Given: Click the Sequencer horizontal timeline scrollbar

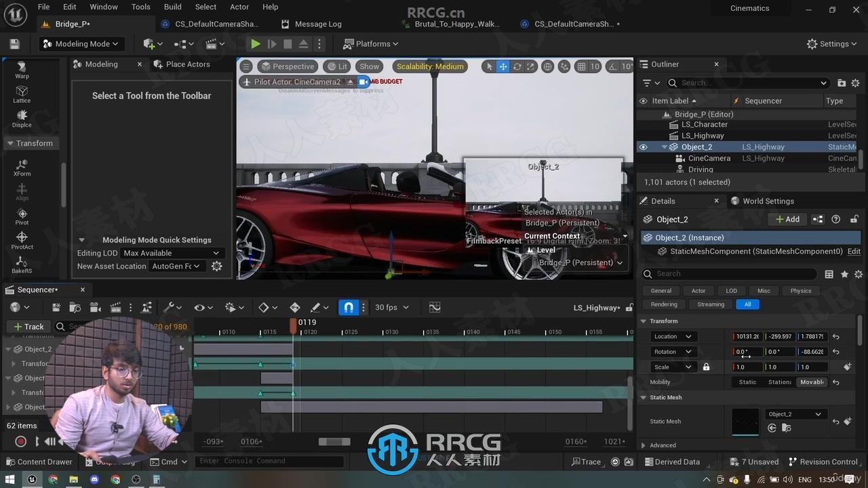Looking at the screenshot, I should point(334,442).
